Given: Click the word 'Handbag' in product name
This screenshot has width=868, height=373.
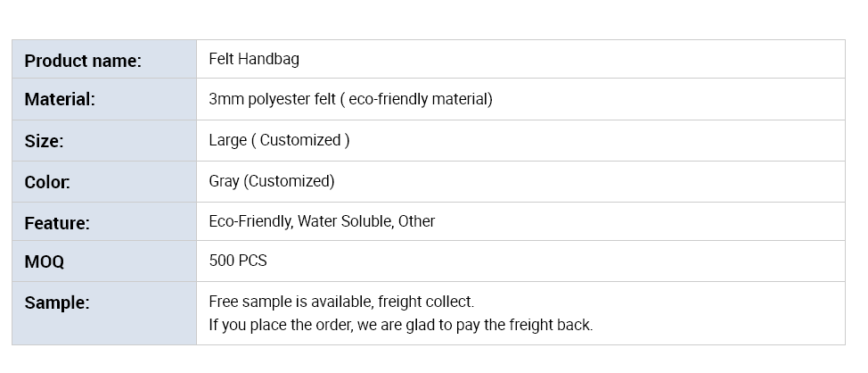Looking at the screenshot, I should (268, 59).
